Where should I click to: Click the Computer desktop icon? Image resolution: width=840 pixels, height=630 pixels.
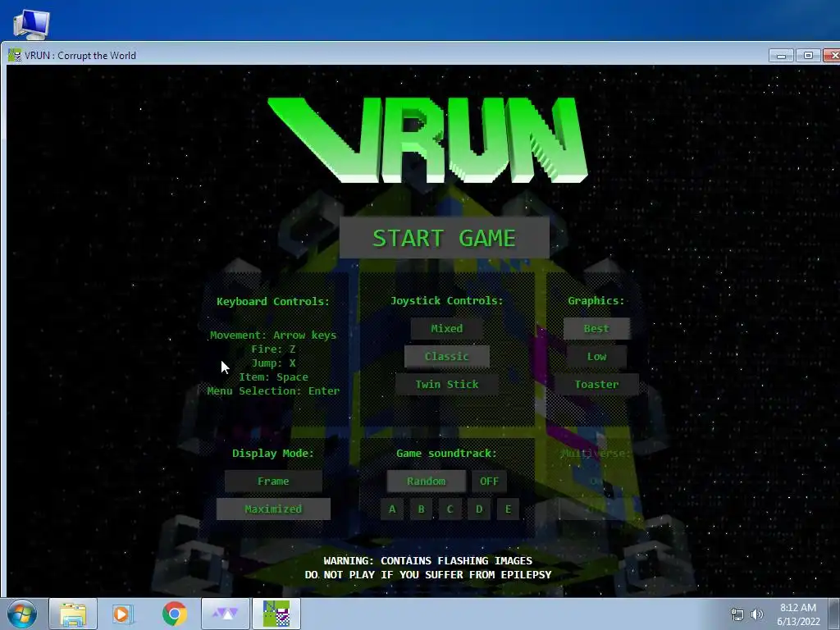click(x=31, y=24)
